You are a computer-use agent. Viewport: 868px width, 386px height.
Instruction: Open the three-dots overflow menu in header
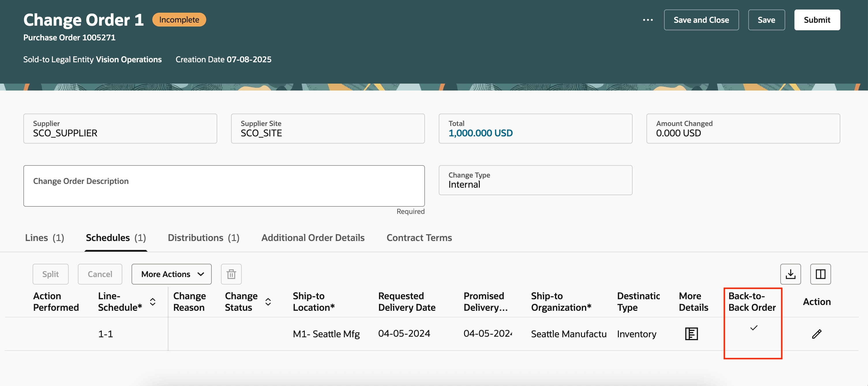coord(647,20)
